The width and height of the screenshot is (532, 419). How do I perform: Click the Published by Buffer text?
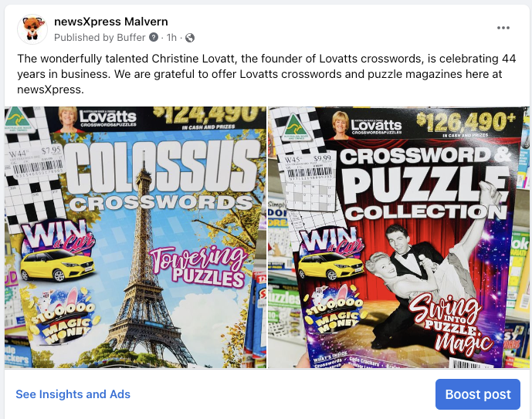pos(100,37)
